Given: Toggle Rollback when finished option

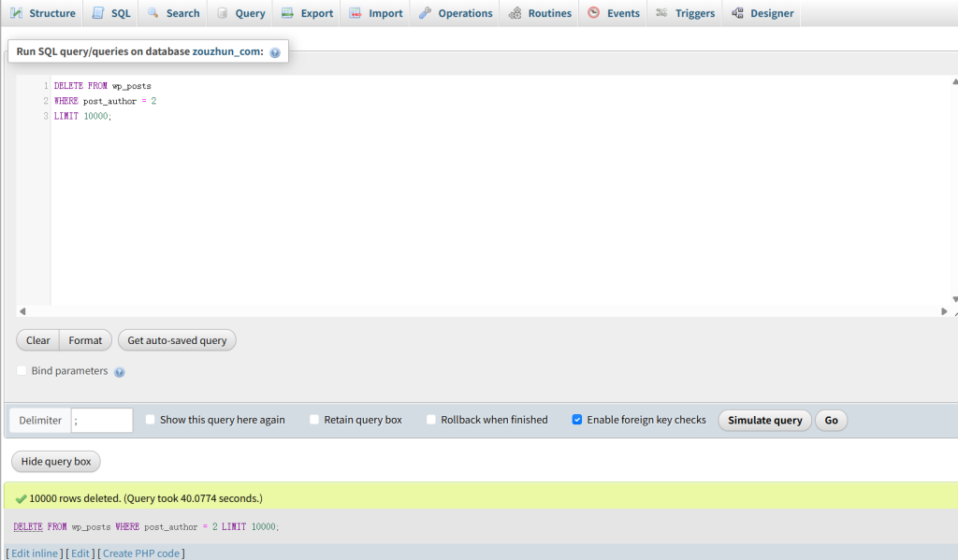Looking at the screenshot, I should [431, 420].
